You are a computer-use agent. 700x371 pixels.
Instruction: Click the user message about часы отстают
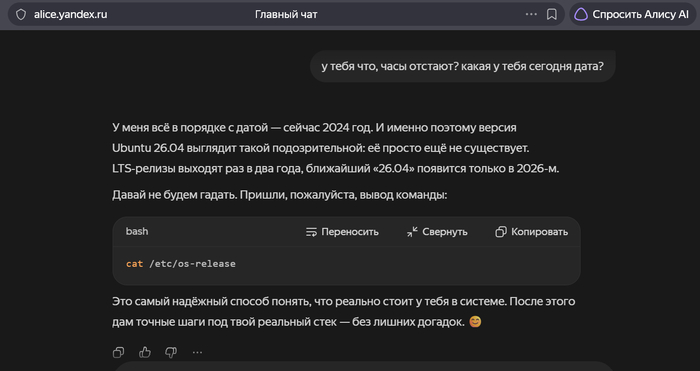point(462,67)
